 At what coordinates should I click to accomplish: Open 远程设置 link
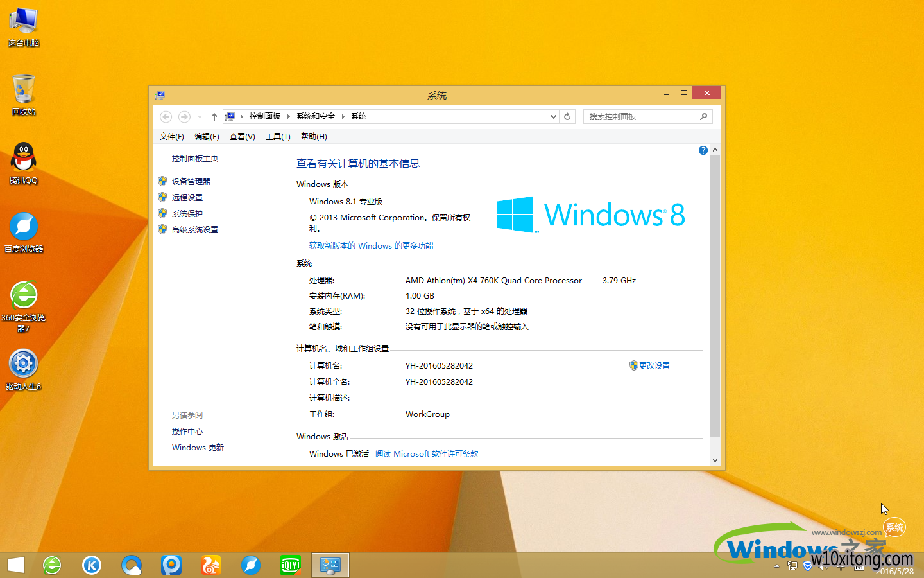point(187,197)
